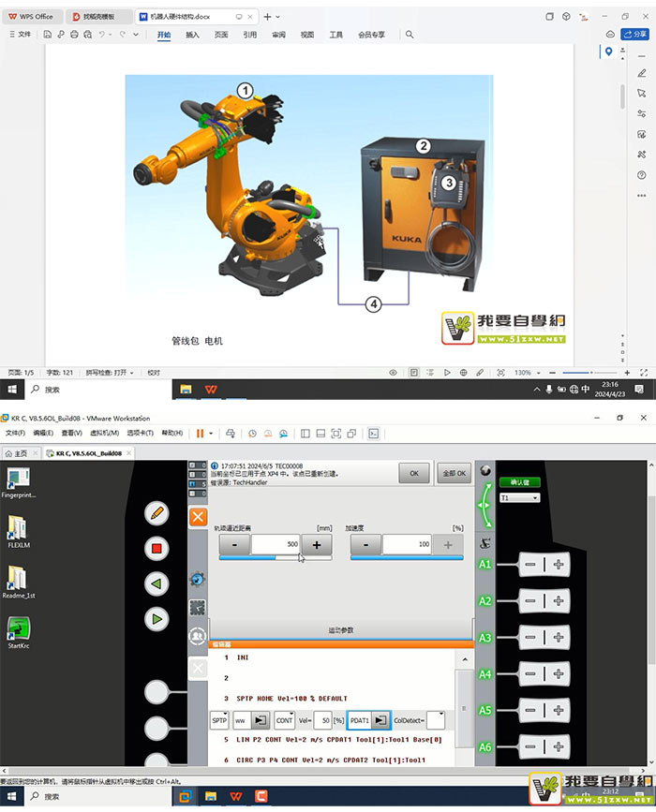Screen dimensions: 656x812
Task: Switch to the 视图 ribbon tab
Action: 307,34
